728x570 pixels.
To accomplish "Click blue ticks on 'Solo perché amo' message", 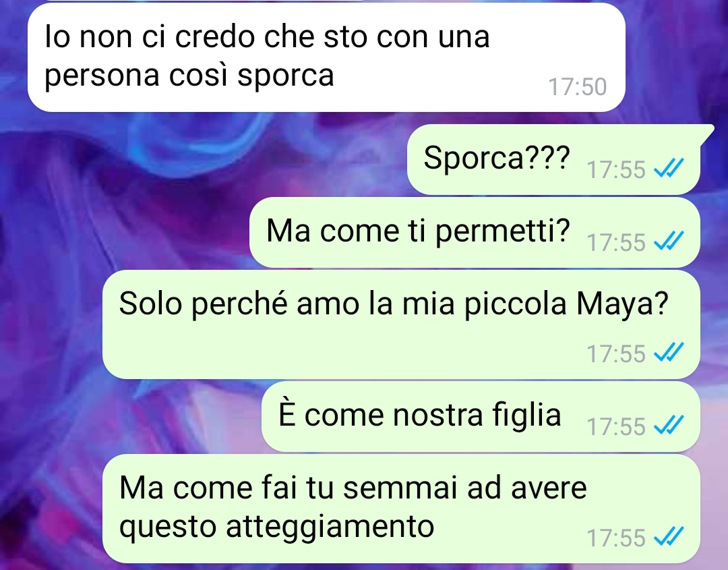I will [669, 352].
